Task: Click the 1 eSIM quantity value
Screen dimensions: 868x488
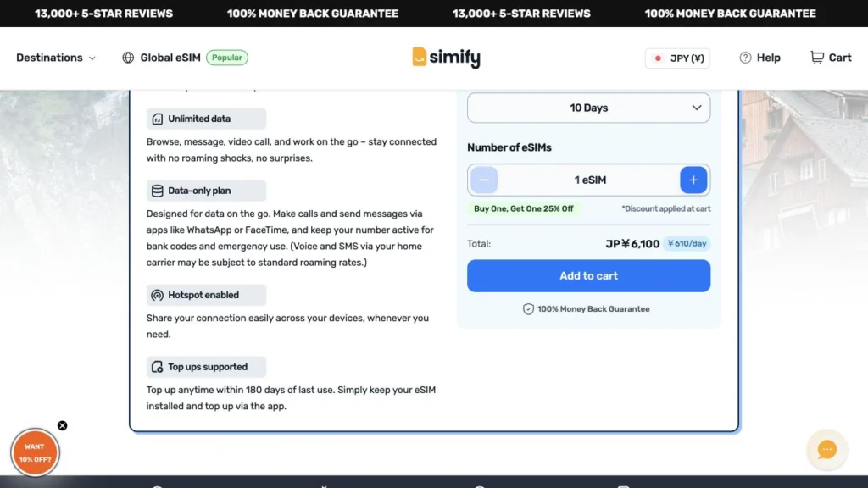Action: (590, 180)
